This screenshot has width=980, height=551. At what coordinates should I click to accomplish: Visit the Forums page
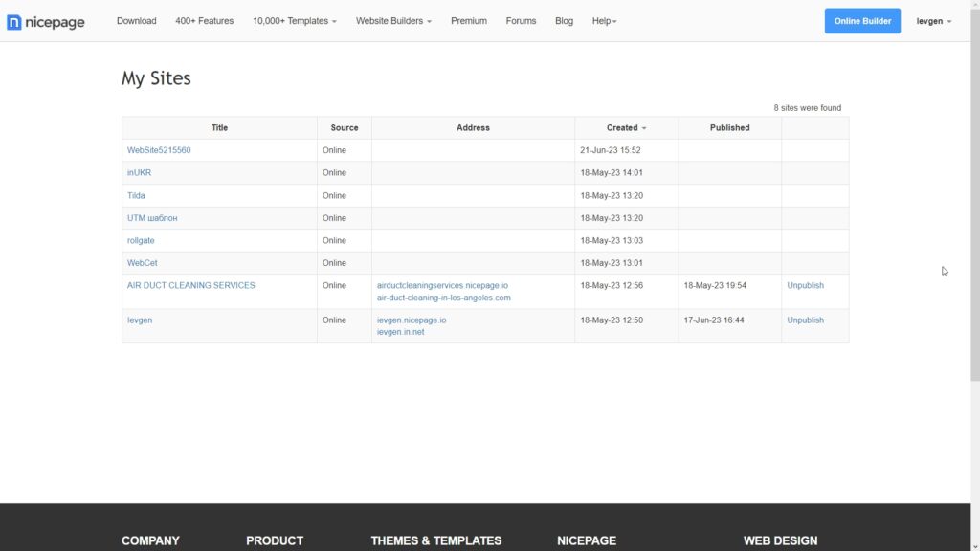pyautogui.click(x=521, y=21)
